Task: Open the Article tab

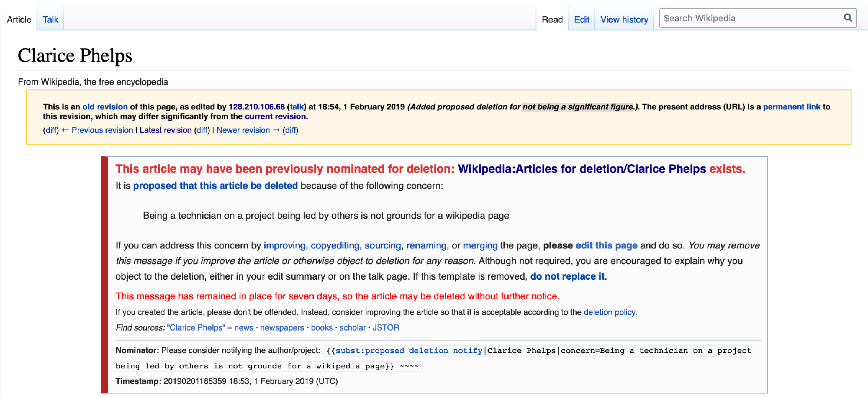Action: [19, 20]
